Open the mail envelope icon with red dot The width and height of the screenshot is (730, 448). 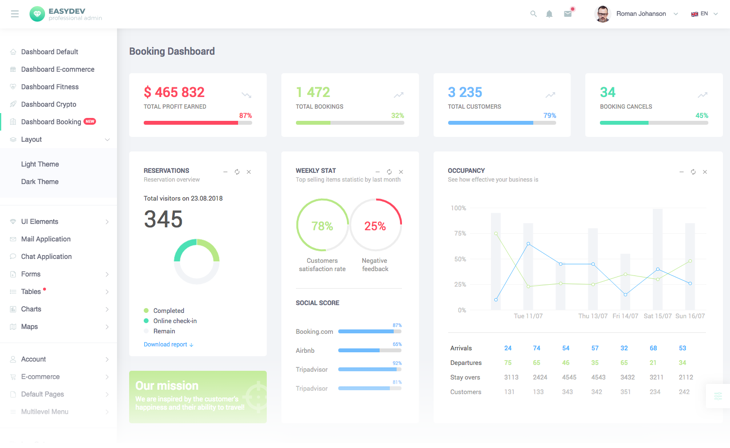[568, 14]
